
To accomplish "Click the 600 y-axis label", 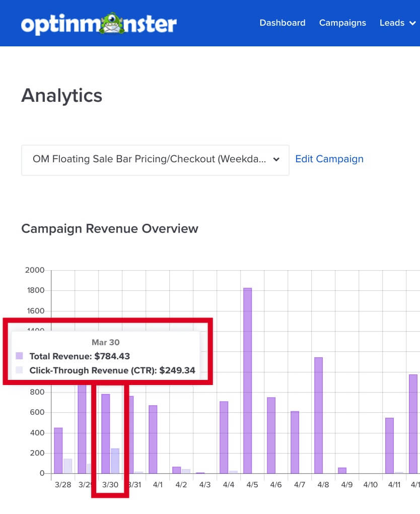I will (37, 412).
